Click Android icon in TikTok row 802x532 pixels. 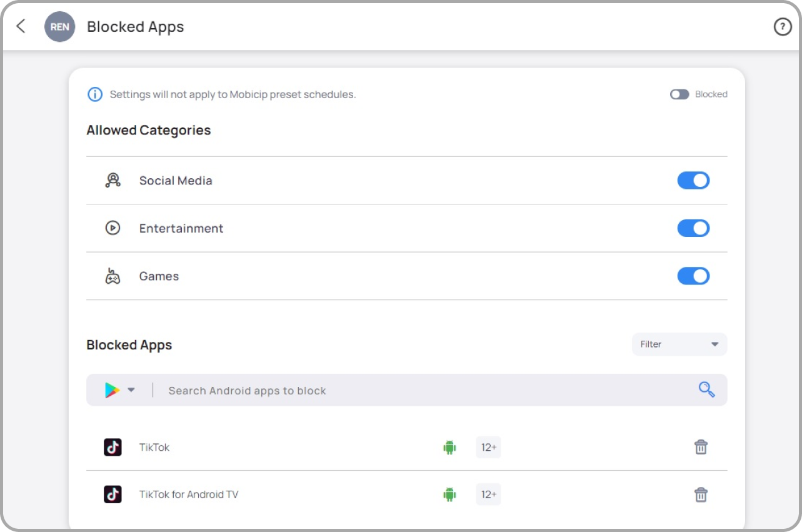[449, 448]
